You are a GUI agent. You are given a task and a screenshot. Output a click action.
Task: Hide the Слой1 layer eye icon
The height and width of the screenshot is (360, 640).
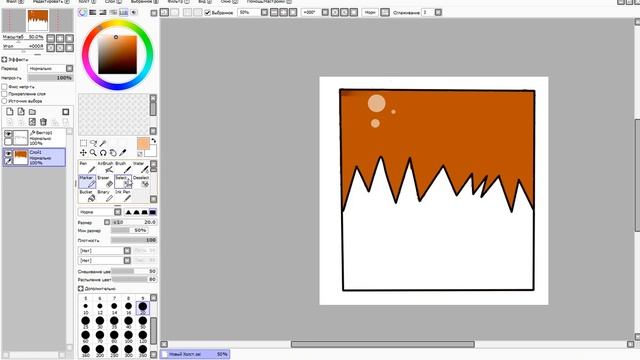[x=8, y=153]
